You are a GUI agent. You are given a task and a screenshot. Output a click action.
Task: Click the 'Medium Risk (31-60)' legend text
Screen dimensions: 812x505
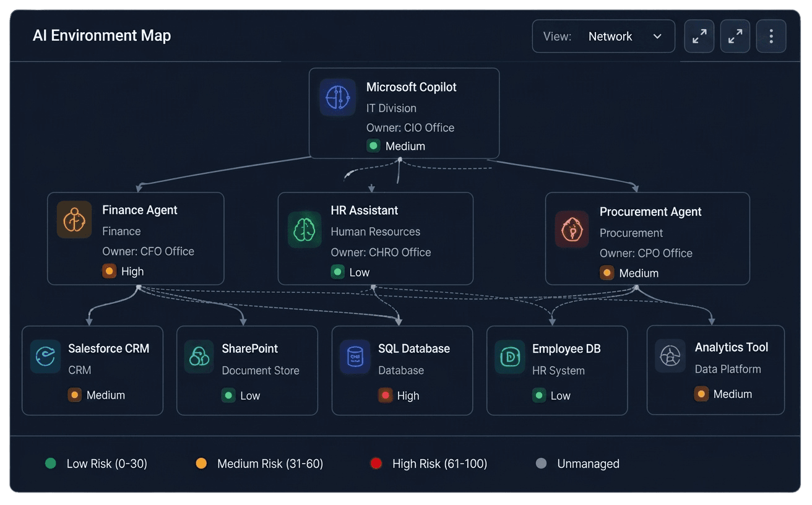pyautogui.click(x=270, y=464)
